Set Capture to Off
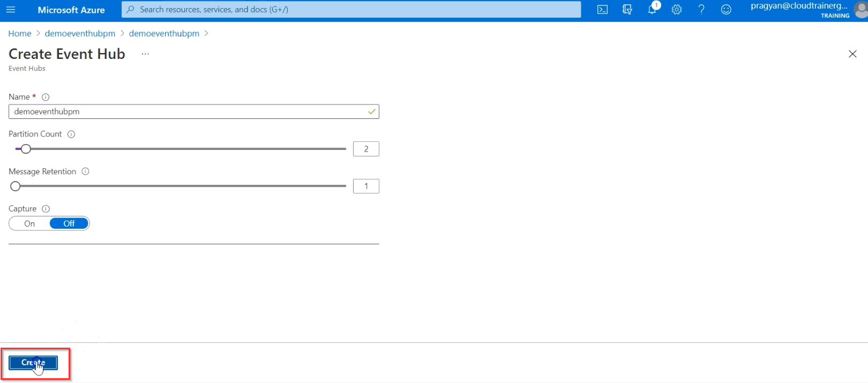This screenshot has height=383, width=868. point(69,224)
